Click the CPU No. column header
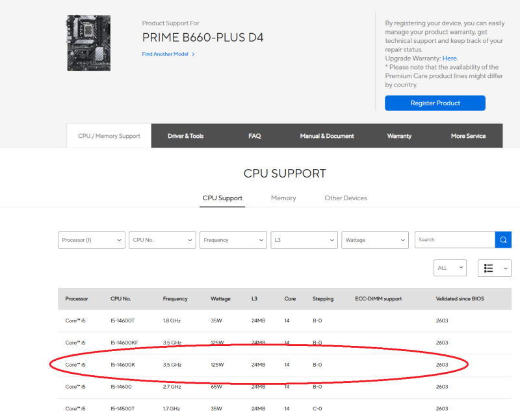The image size is (520, 420). pos(121,298)
